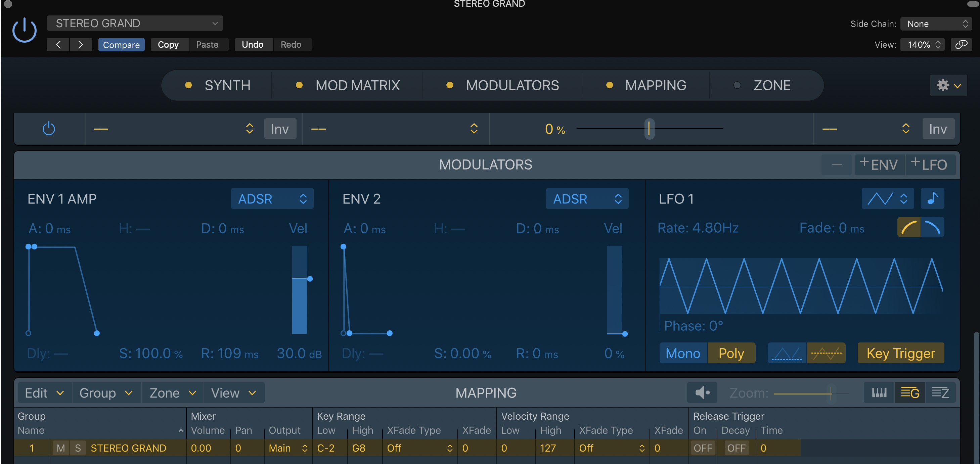The image size is (980, 464).
Task: Open the Side Chain None dropdown
Action: (x=936, y=24)
